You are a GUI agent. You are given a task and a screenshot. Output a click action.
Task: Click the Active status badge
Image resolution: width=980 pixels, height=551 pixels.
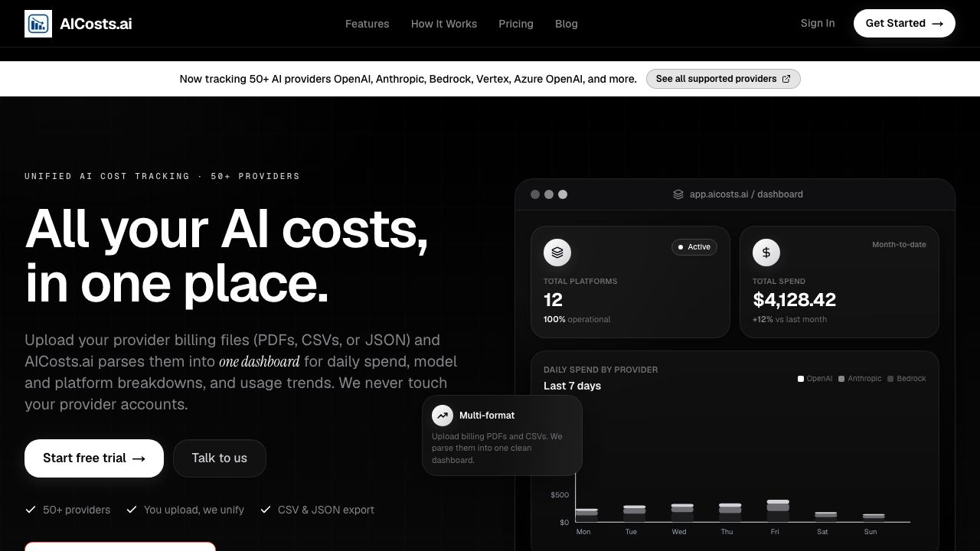694,247
